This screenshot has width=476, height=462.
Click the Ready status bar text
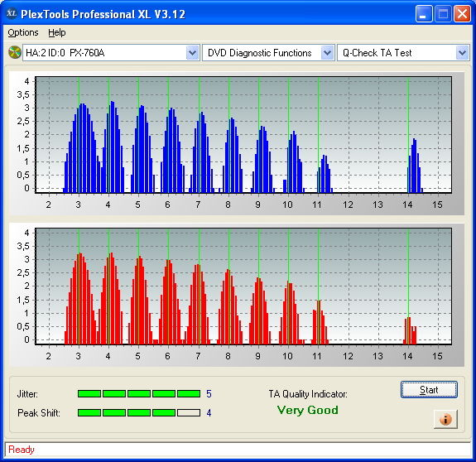(x=22, y=450)
